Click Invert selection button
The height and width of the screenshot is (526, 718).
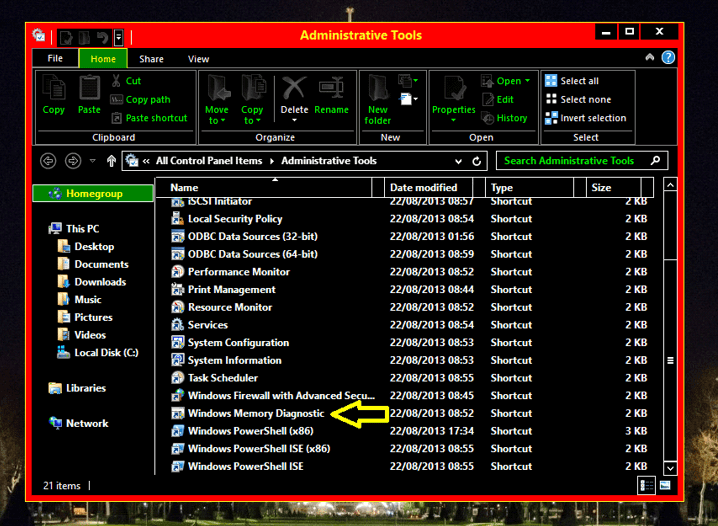585,118
